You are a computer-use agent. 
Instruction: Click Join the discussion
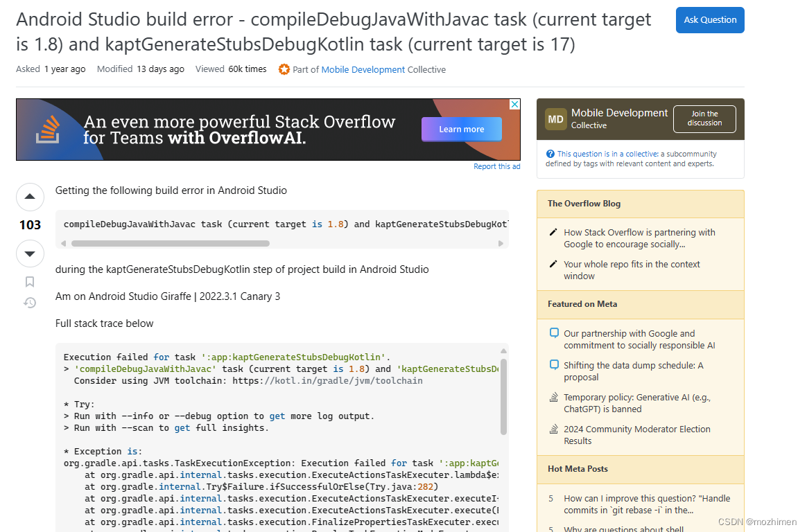(704, 118)
